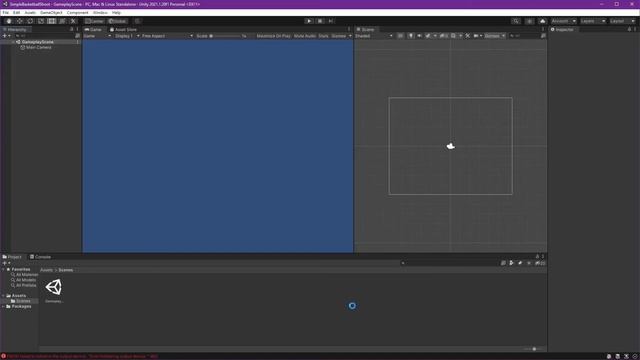640x360 pixels.
Task: Toggle the Global handle rotation button
Action: 118,21
